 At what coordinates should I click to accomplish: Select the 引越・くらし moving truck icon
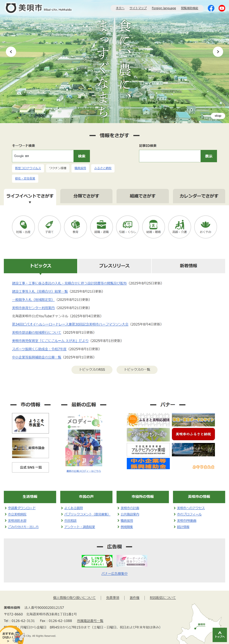(128, 227)
